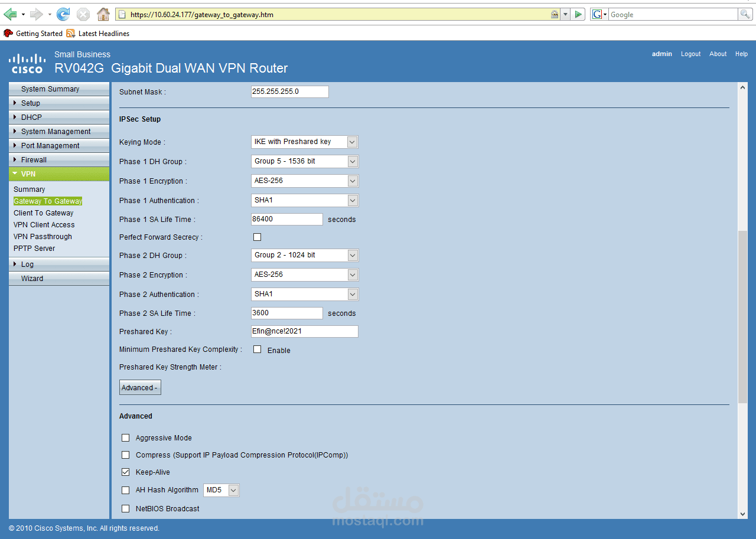
Task: Open Phase 1 DH Group dropdown
Action: point(305,161)
